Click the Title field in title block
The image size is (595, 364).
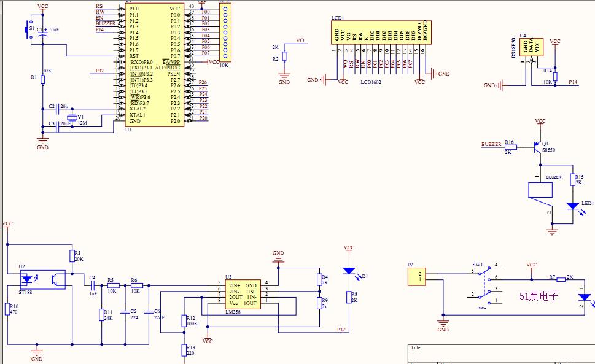416,347
